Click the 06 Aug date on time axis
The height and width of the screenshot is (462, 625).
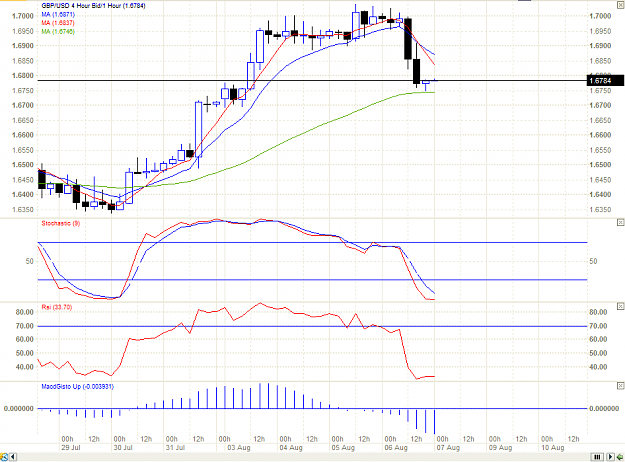tap(396, 448)
